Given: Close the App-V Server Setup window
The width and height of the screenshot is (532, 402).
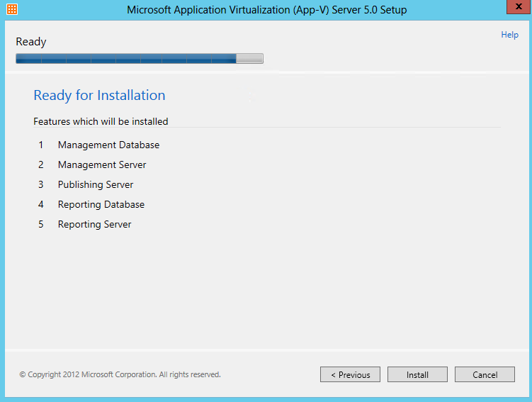Looking at the screenshot, I should [x=519, y=7].
